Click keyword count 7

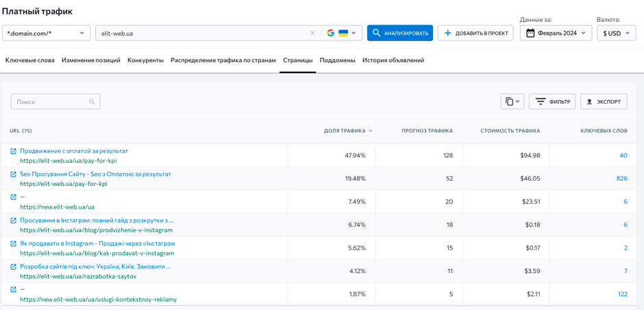626,271
